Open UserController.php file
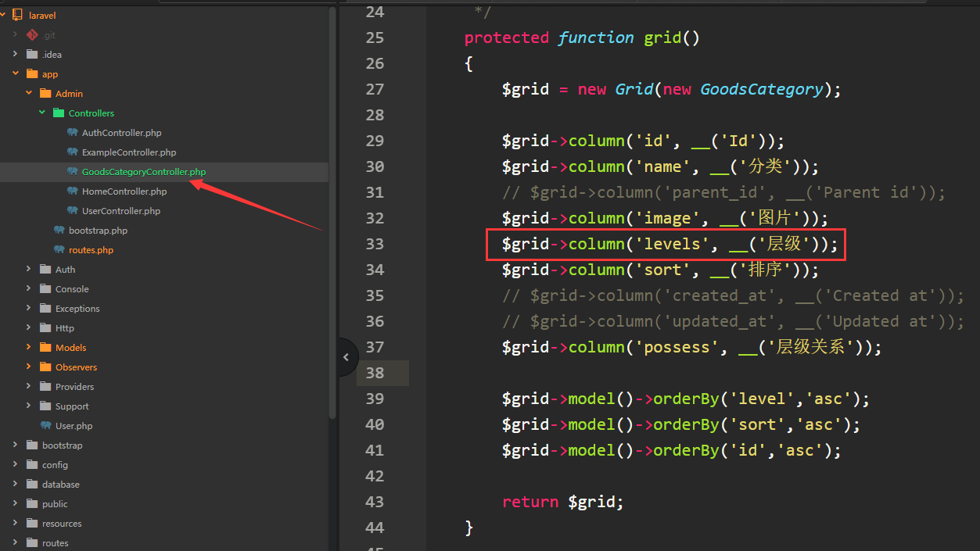Image resolution: width=980 pixels, height=551 pixels. (x=121, y=211)
